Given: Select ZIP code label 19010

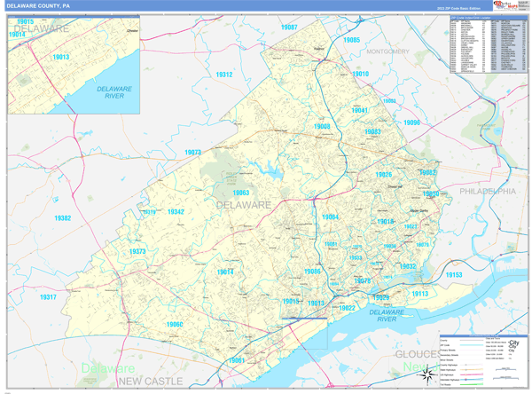Looking at the screenshot, I should pos(360,74).
